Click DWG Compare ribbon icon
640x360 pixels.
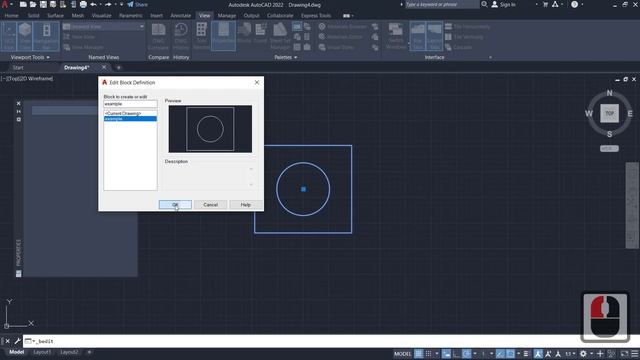click(x=158, y=36)
